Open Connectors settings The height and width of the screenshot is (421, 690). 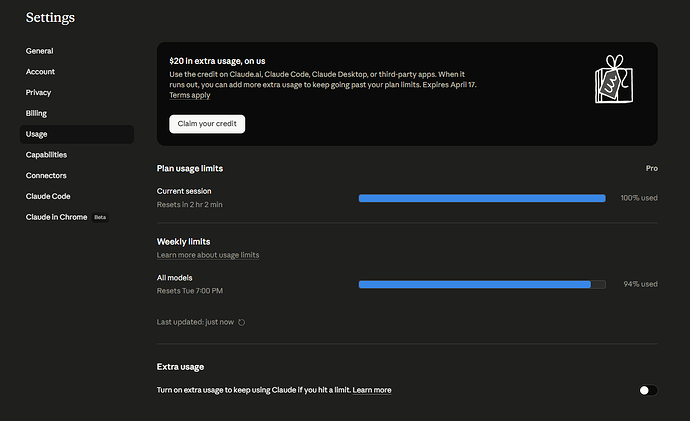(x=46, y=176)
